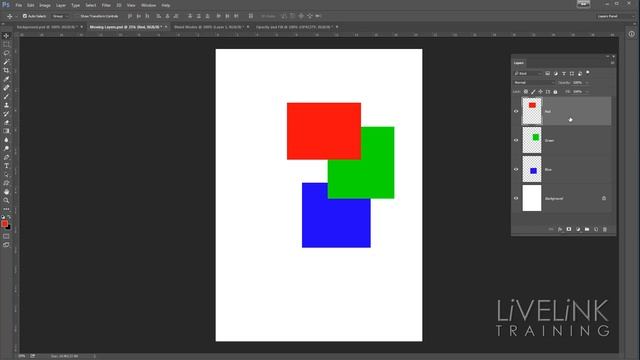640x360 pixels.
Task: Open the Opacity slider dropdown arrow
Action: 587,82
